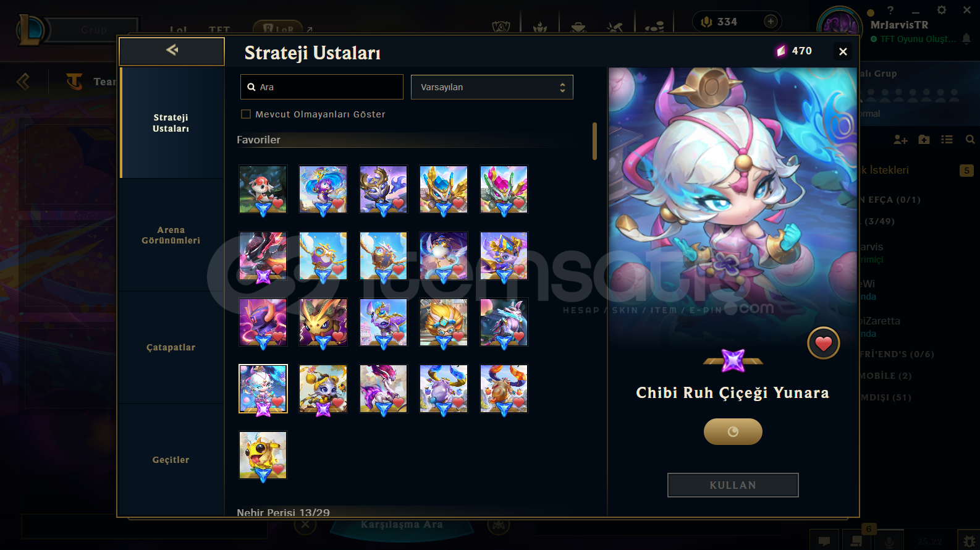Image resolution: width=980 pixels, height=550 pixels.
Task: Open the settings gear in the top bar
Action: click(x=941, y=10)
